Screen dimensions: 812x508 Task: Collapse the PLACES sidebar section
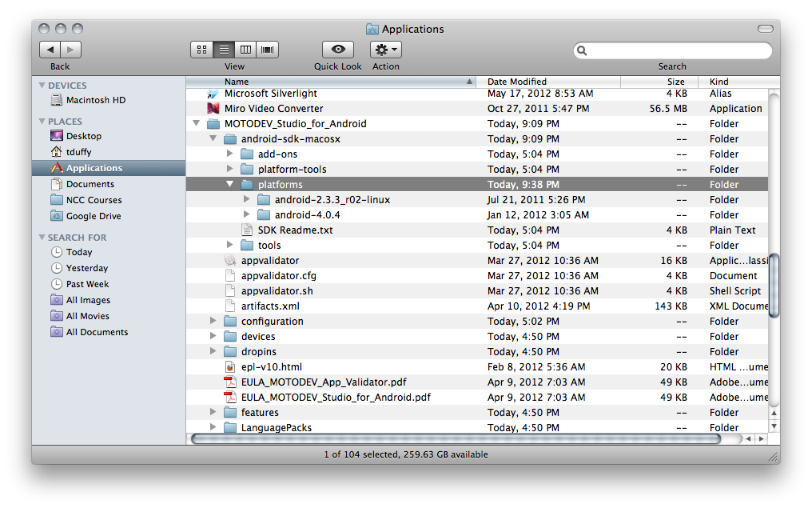(x=42, y=121)
